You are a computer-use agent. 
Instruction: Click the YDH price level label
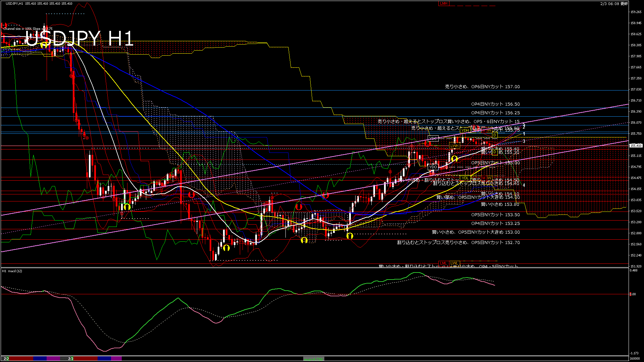pyautogui.click(x=465, y=131)
